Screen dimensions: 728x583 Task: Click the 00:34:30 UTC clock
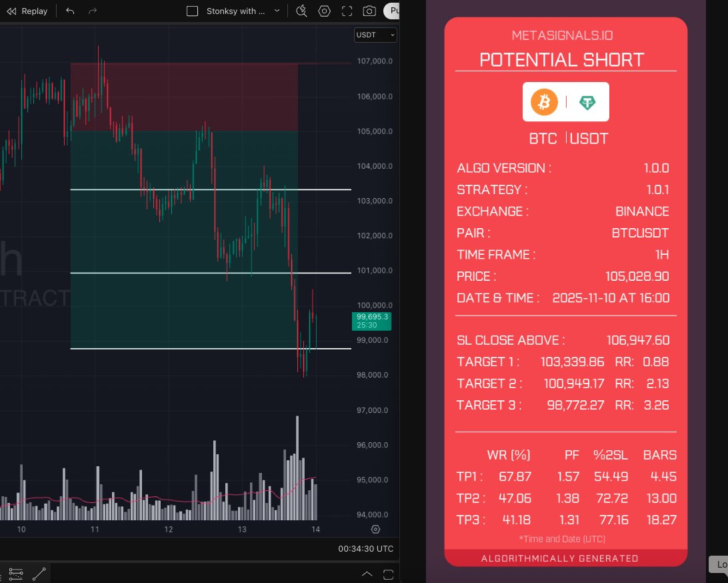[x=365, y=548]
